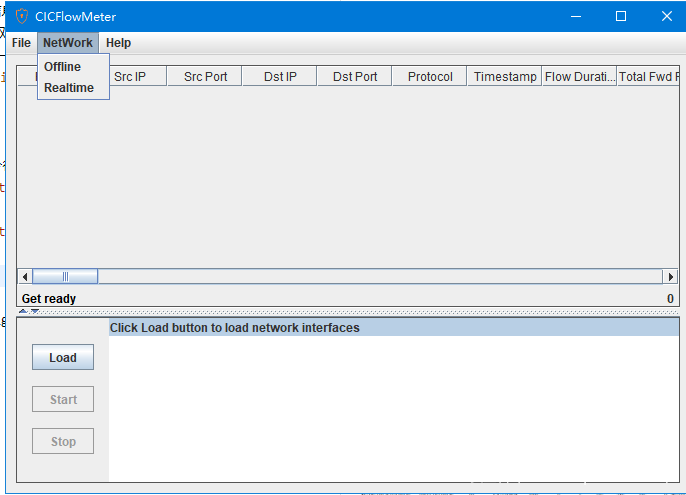Screen dimensions: 686x495
Task: Expand top pane with divider down arrow
Action: pyautogui.click(x=34, y=311)
